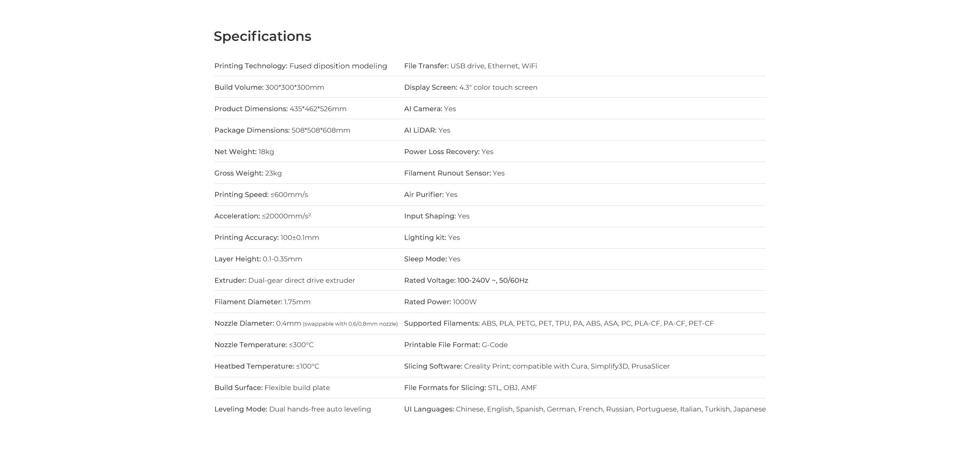Click the Acceleration spec text

[262, 216]
